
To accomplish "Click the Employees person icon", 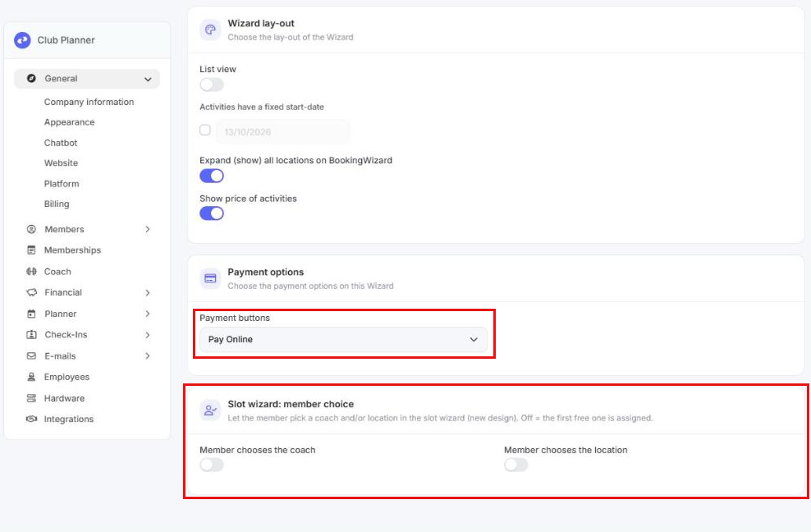I will (31, 378).
